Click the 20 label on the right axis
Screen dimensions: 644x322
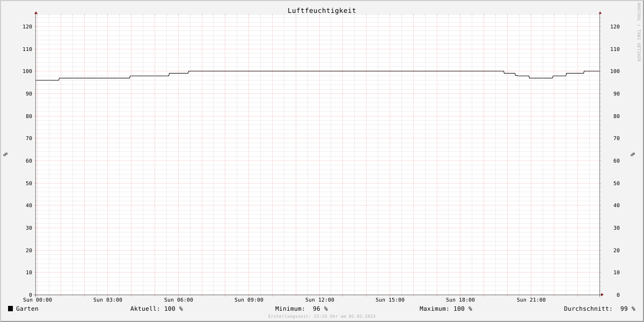[x=617, y=251]
